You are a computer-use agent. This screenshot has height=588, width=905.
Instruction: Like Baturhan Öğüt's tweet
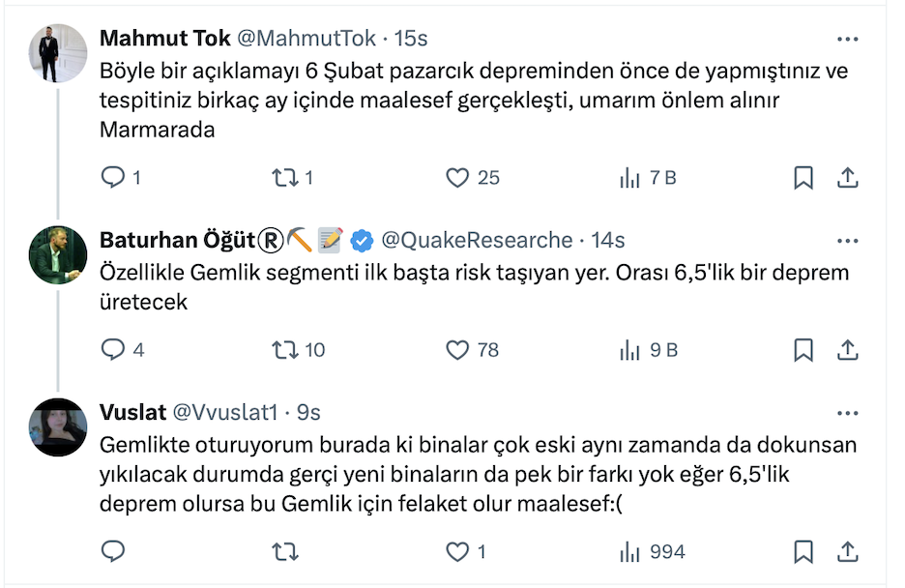tap(457, 350)
